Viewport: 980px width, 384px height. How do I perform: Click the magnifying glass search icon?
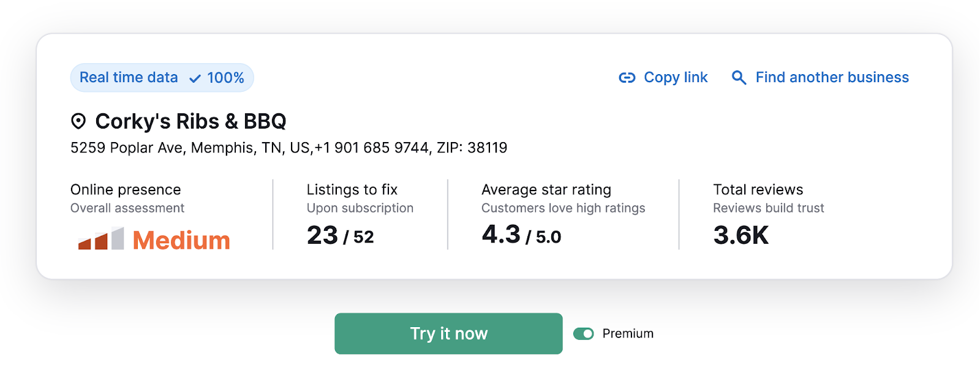point(739,78)
